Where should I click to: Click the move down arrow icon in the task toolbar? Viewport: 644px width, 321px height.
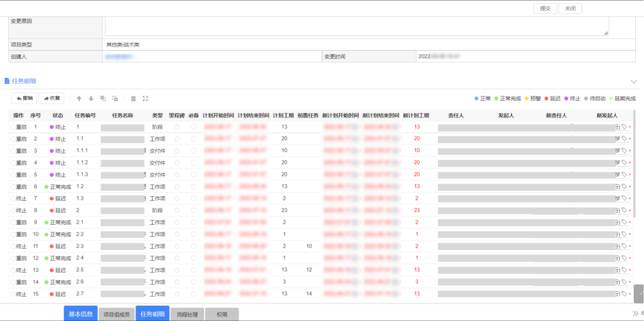[91, 98]
